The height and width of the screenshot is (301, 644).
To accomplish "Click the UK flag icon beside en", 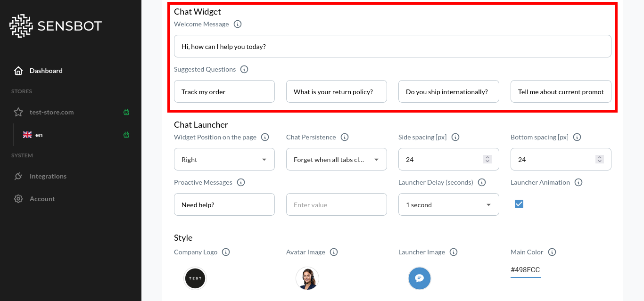I will pyautogui.click(x=27, y=134).
